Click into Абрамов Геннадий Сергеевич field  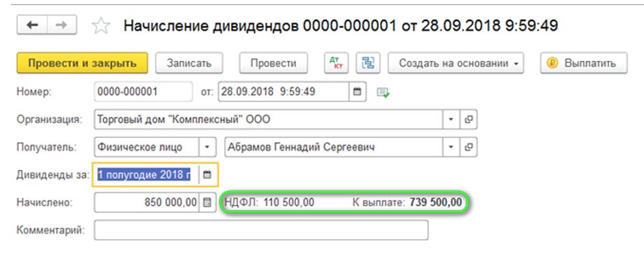[334, 147]
